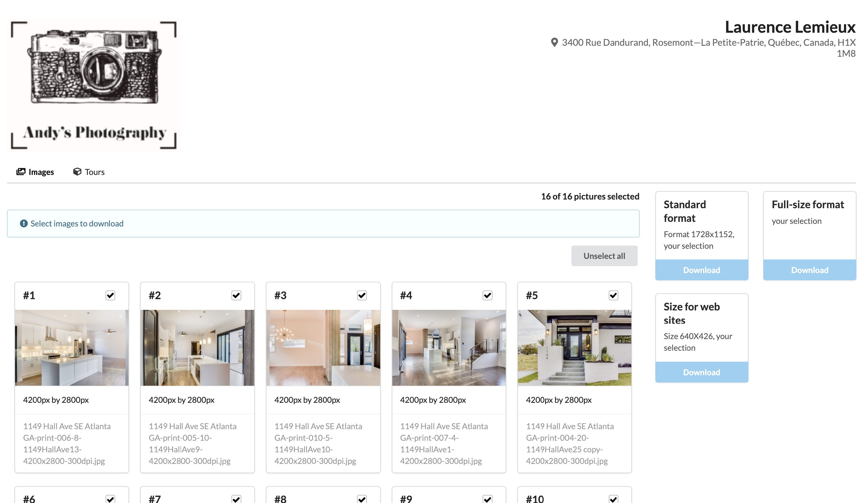Open the #5 house exterior thumbnail
The image size is (868, 503).
click(574, 347)
